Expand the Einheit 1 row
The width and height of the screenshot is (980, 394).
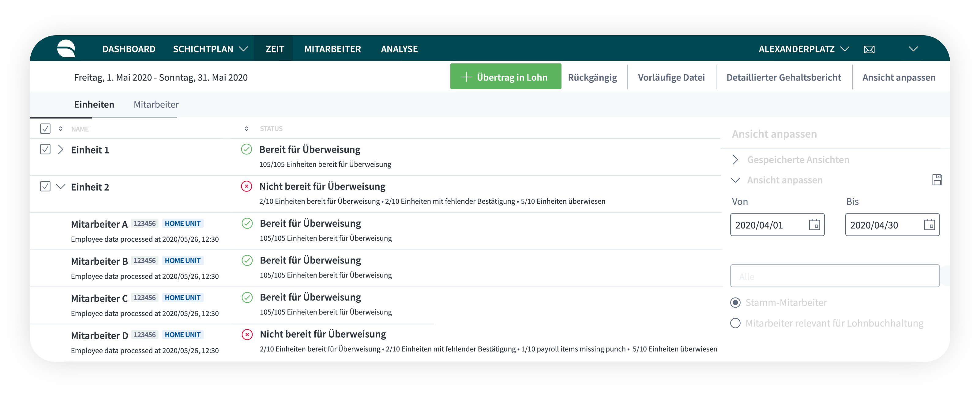click(61, 149)
